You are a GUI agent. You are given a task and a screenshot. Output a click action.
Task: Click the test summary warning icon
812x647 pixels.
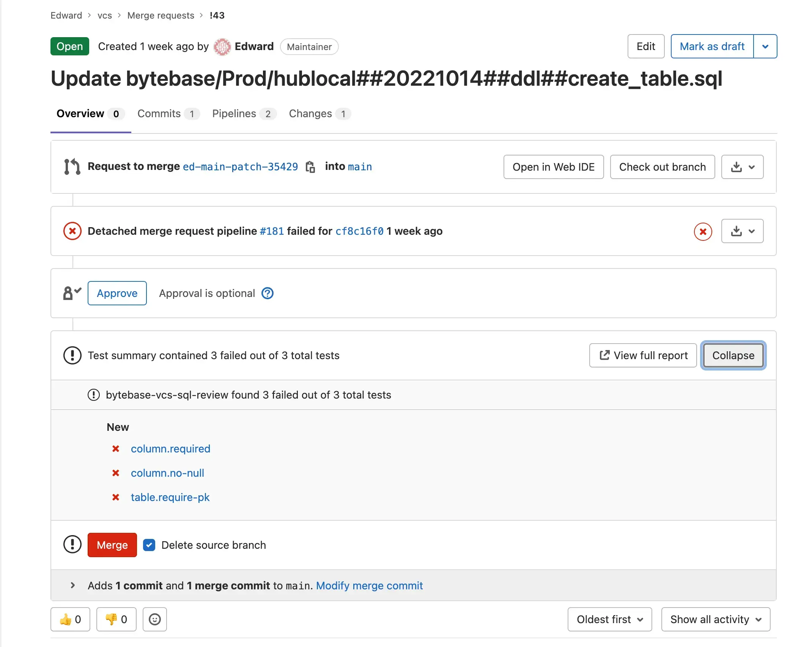click(x=73, y=355)
